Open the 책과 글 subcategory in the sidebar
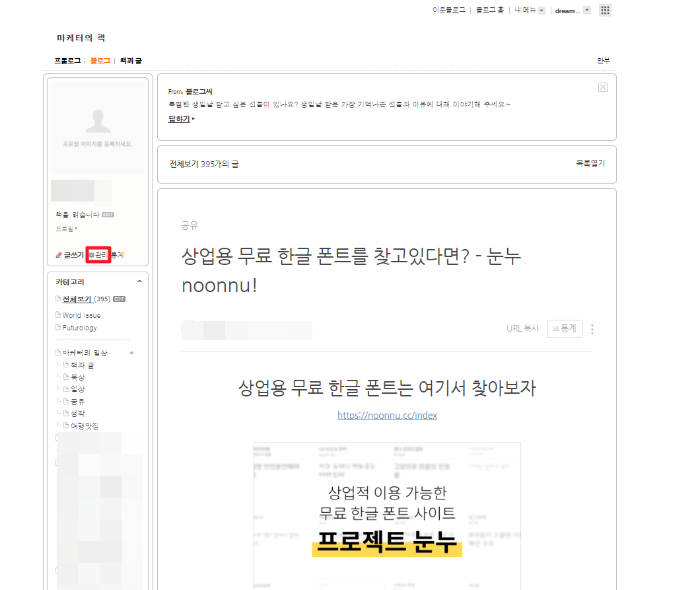Viewport: 700px width, 590px height. [82, 365]
